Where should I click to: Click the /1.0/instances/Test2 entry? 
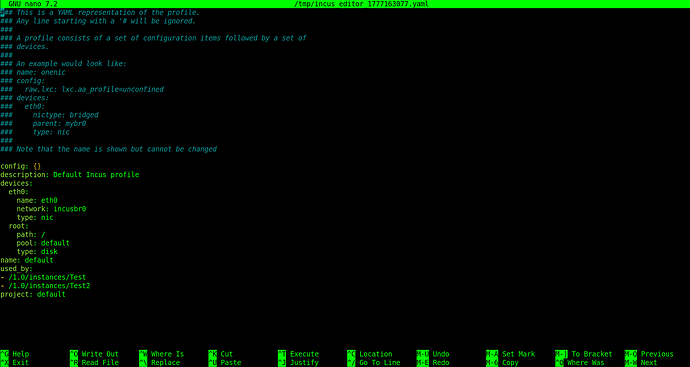pyautogui.click(x=49, y=286)
